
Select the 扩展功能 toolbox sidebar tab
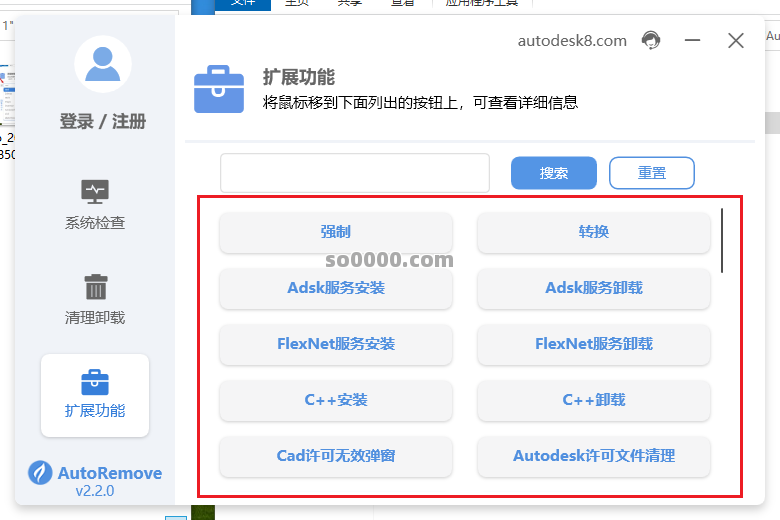click(x=95, y=395)
